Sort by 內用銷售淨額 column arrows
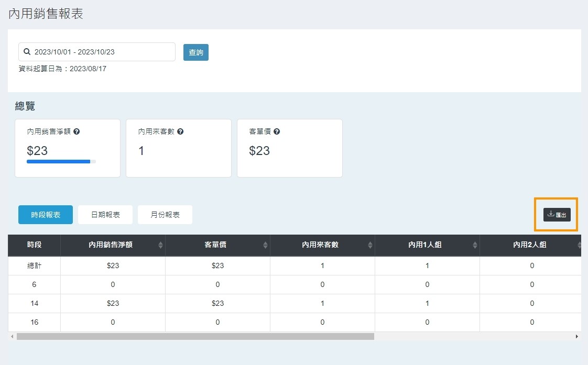 (160, 245)
